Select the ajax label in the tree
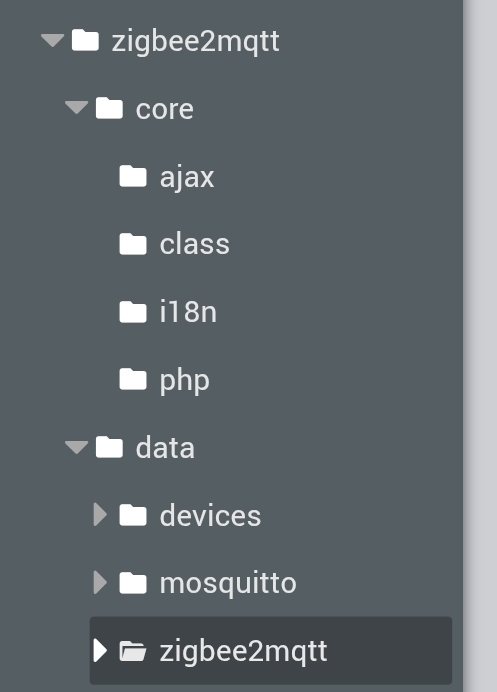The width and height of the screenshot is (497, 692). (x=187, y=177)
